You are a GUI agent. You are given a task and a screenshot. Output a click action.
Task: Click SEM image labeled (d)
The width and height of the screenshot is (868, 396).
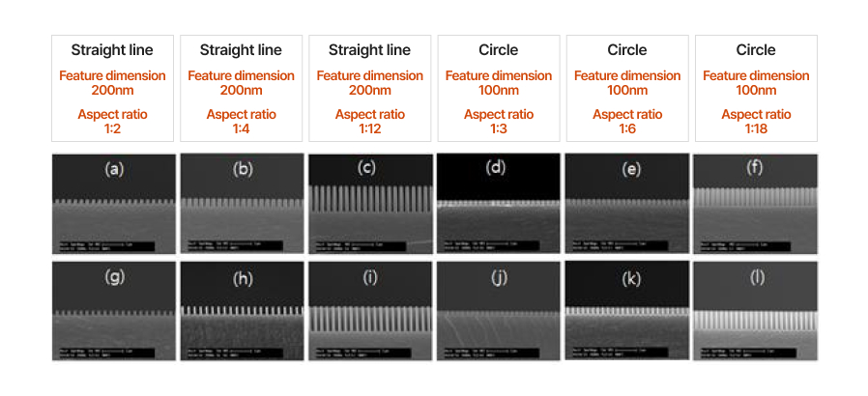[499, 204]
